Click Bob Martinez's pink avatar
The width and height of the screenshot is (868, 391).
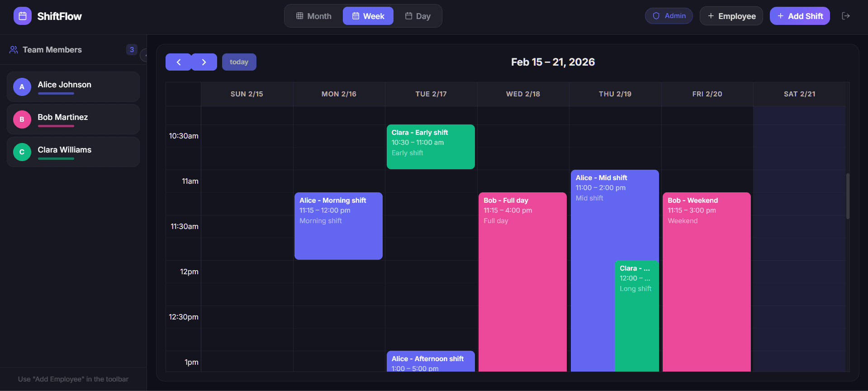[22, 119]
